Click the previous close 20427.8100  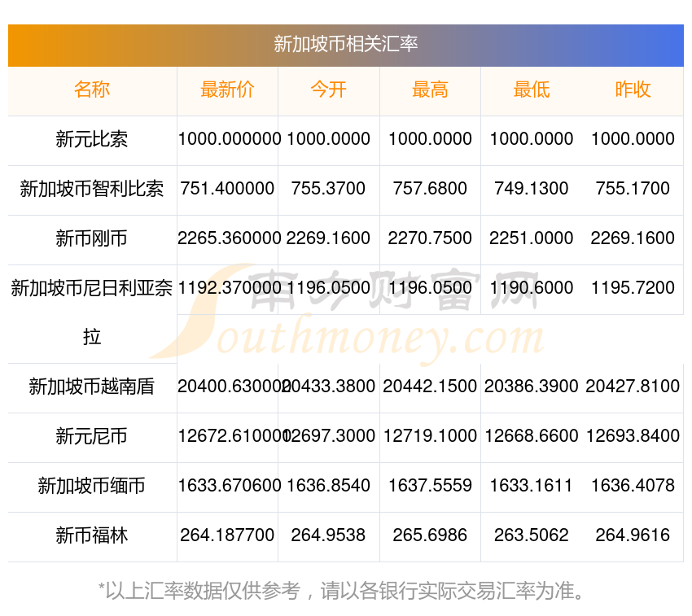pyautogui.click(x=633, y=387)
